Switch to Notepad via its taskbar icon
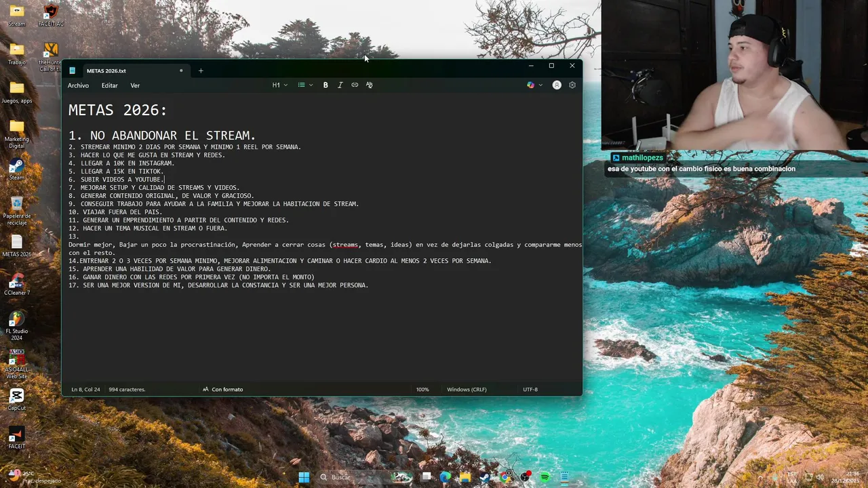Screen dimensions: 868x488 tap(564, 477)
